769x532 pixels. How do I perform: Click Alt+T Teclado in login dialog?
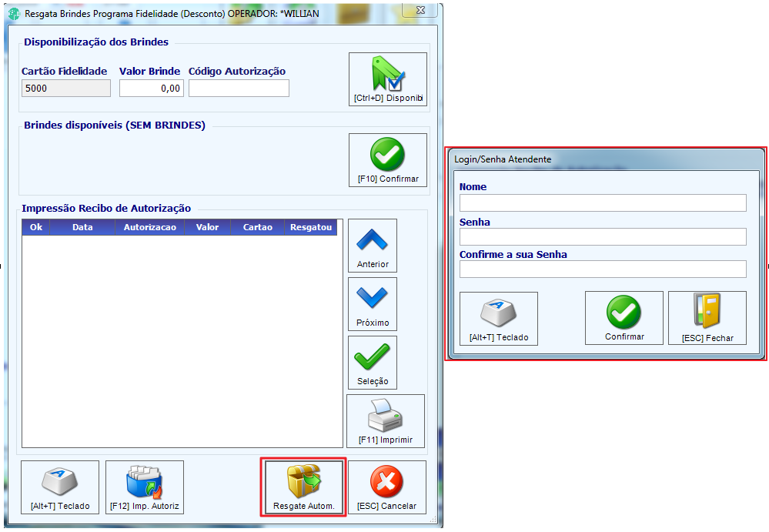click(499, 319)
